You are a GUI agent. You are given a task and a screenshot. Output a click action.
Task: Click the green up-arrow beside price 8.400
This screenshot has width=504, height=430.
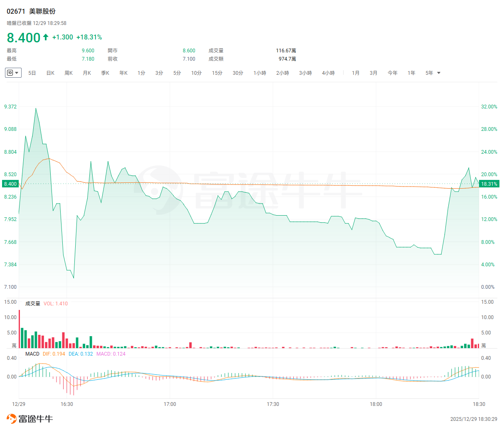(46, 37)
